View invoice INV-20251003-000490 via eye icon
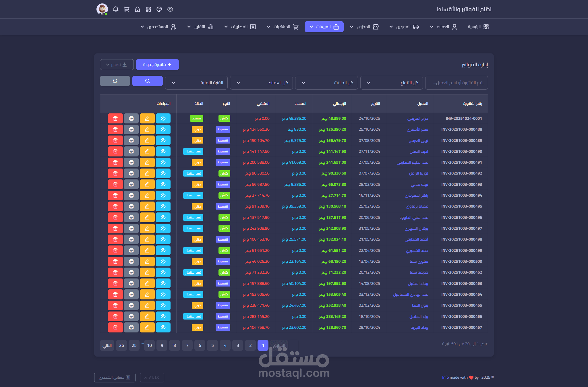This screenshot has width=588, height=387. (163, 151)
